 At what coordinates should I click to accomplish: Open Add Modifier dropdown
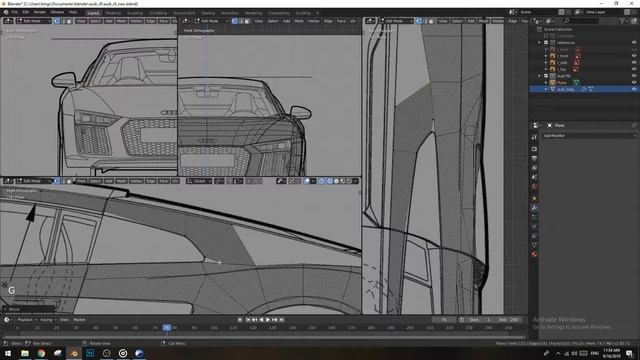[x=589, y=136]
